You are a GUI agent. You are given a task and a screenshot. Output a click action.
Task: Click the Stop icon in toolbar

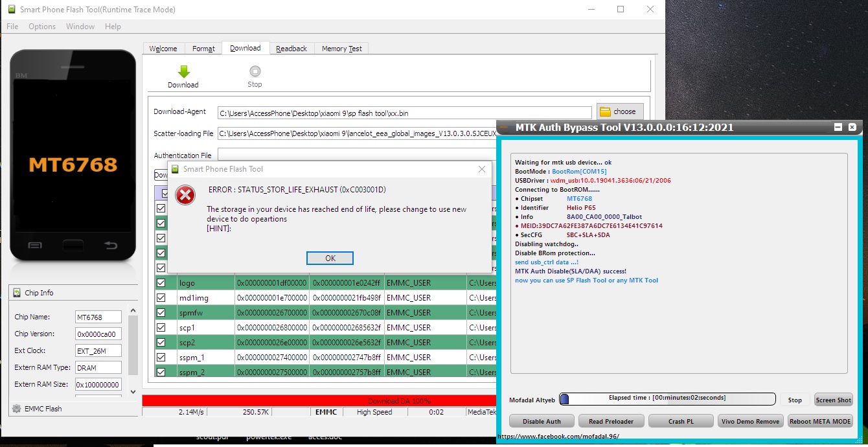(x=255, y=72)
